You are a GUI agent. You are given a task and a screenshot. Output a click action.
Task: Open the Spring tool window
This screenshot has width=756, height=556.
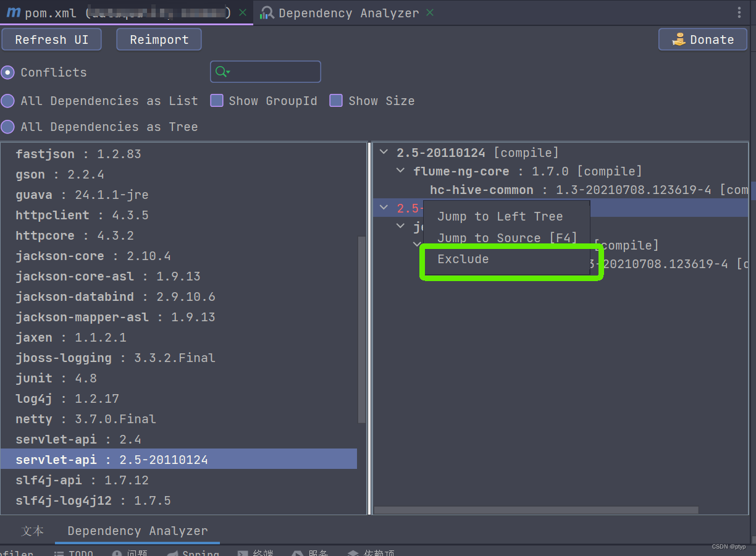coord(192,553)
